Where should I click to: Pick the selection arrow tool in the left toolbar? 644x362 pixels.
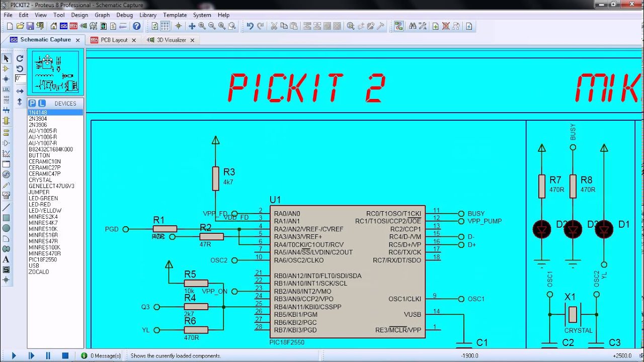click(6, 58)
